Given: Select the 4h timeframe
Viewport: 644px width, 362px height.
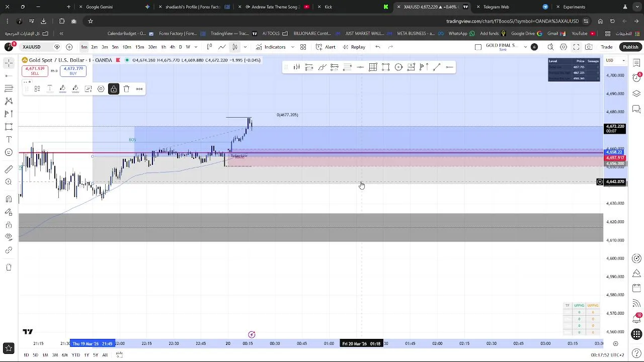Looking at the screenshot, I should [173, 47].
